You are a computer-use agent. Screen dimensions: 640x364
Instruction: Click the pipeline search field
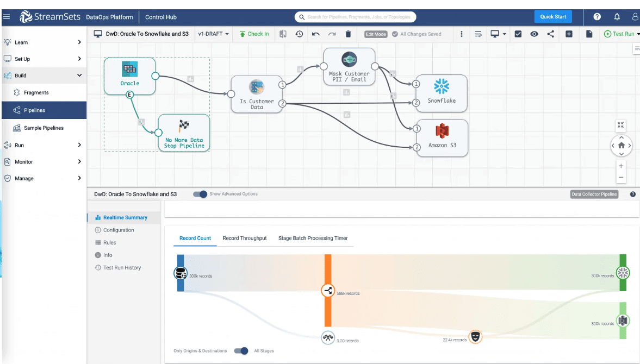tap(356, 16)
